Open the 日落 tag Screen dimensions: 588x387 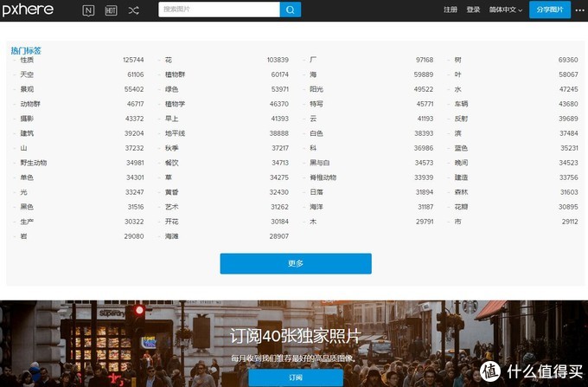316,192
